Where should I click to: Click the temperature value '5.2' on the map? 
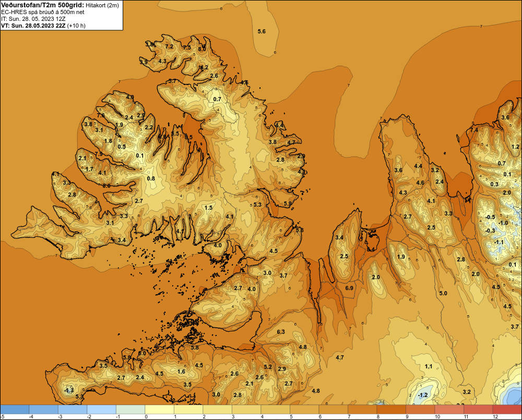click(268, 367)
